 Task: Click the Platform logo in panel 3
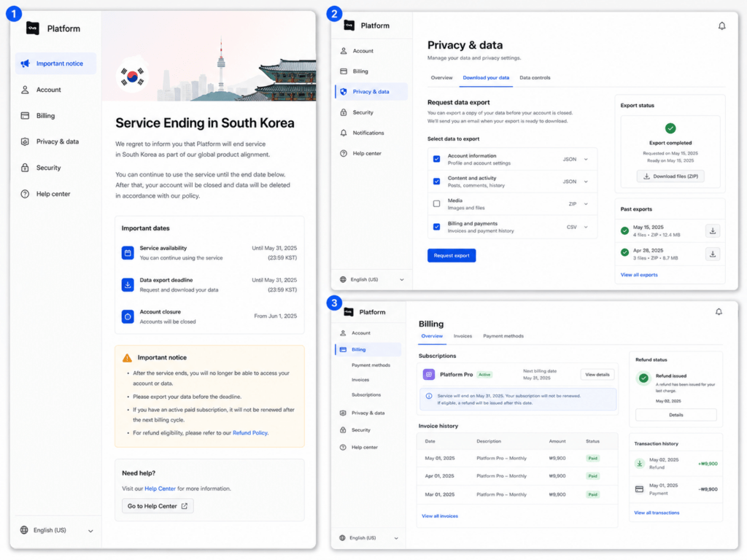pos(349,312)
